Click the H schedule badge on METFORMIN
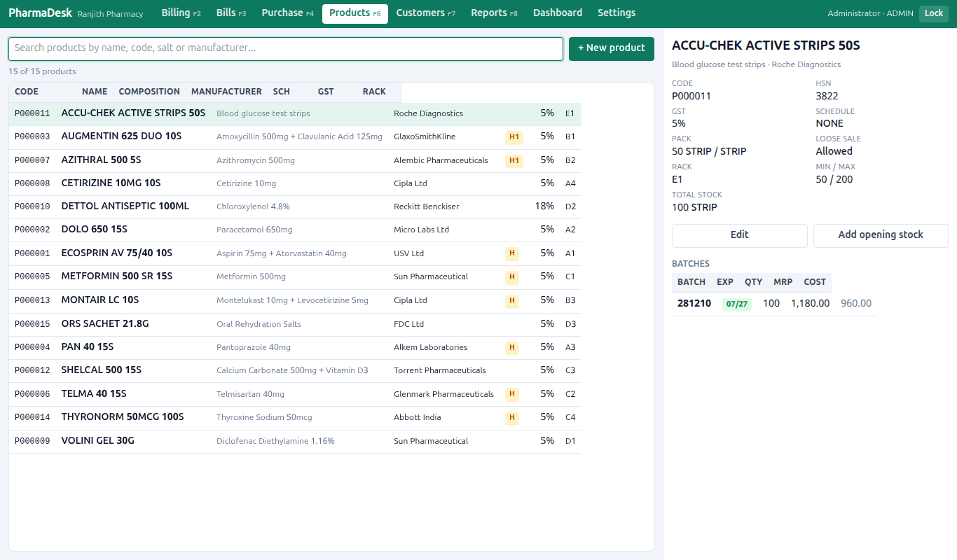This screenshot has width=957, height=560. point(512,277)
